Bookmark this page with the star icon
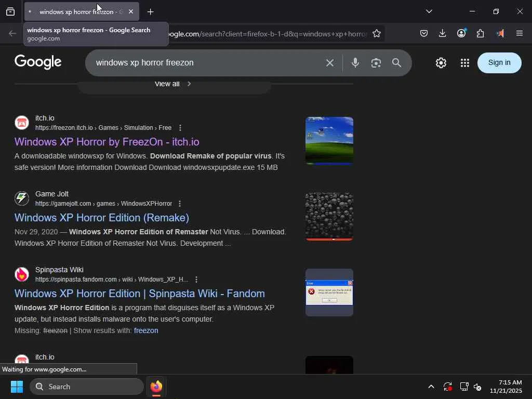This screenshot has width=532, height=399. click(376, 34)
